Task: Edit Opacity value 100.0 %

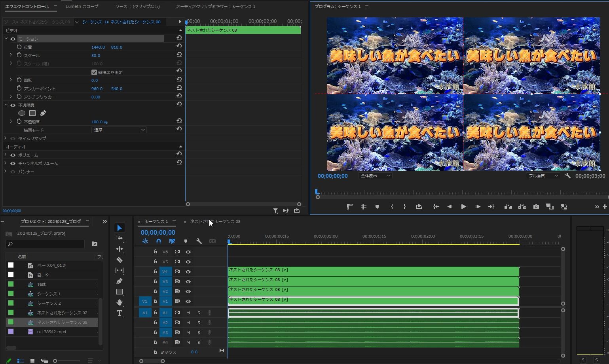Action: click(99, 122)
